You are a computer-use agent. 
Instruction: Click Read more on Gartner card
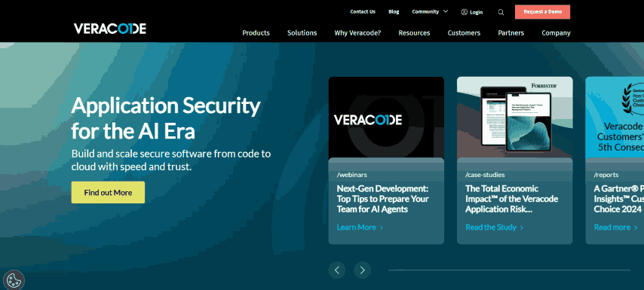click(615, 227)
